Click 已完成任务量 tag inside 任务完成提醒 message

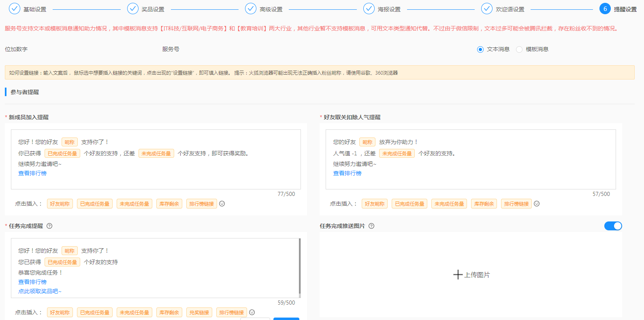62,262
